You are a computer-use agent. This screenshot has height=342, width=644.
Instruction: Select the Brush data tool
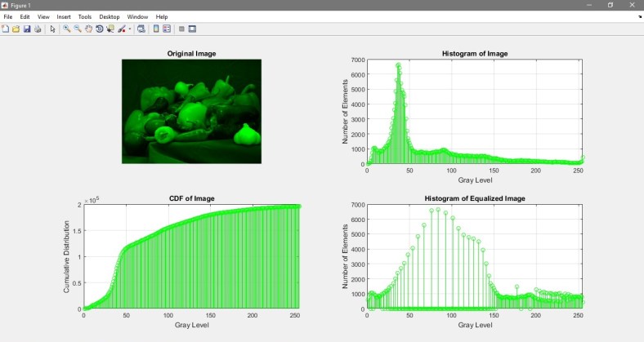[121, 29]
